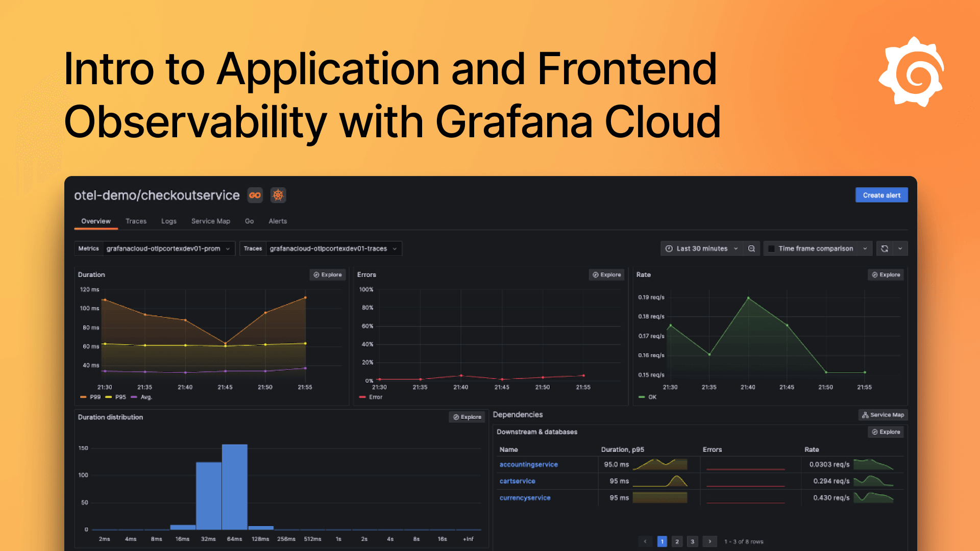Sort by Rate column header
The image size is (980, 551).
[x=812, y=450]
